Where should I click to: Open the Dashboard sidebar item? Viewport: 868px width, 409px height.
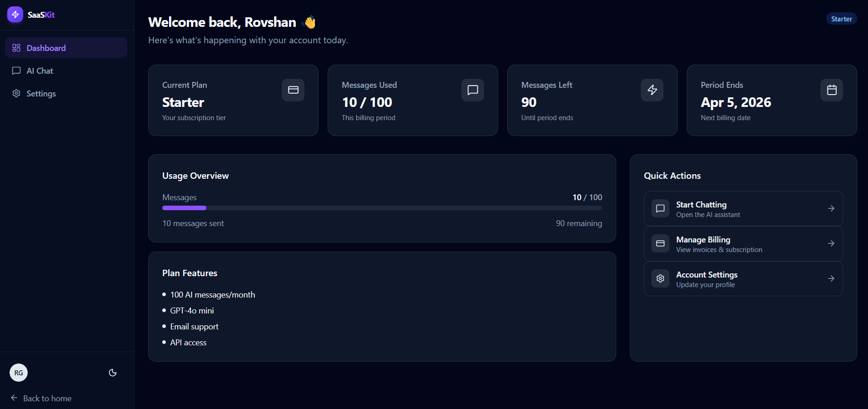66,48
